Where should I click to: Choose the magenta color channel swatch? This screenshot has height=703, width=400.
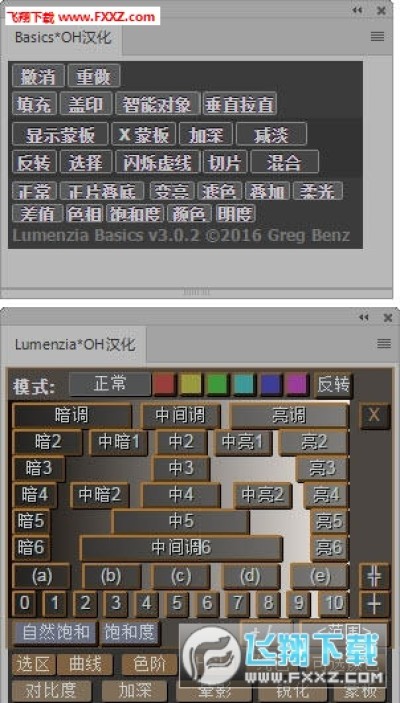(x=297, y=384)
